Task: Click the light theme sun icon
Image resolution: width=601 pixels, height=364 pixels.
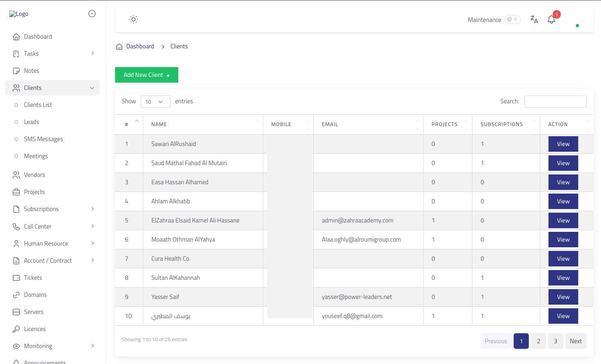Action: 133,20
